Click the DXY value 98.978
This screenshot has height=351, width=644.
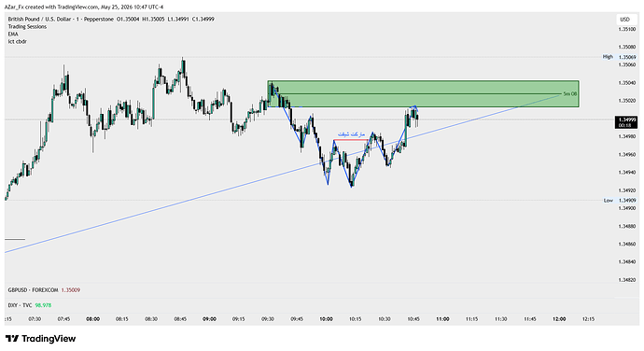coord(43,305)
